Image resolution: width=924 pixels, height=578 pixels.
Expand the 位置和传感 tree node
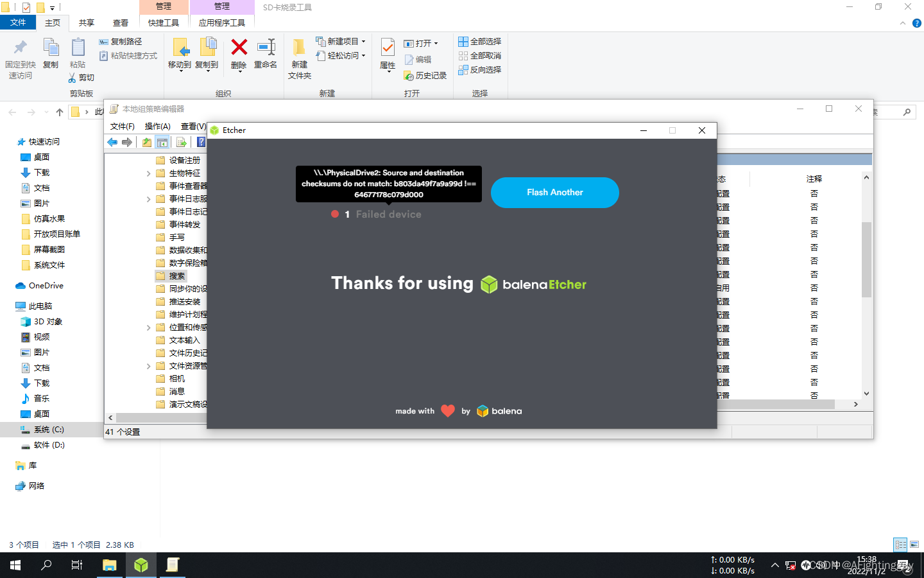(148, 328)
